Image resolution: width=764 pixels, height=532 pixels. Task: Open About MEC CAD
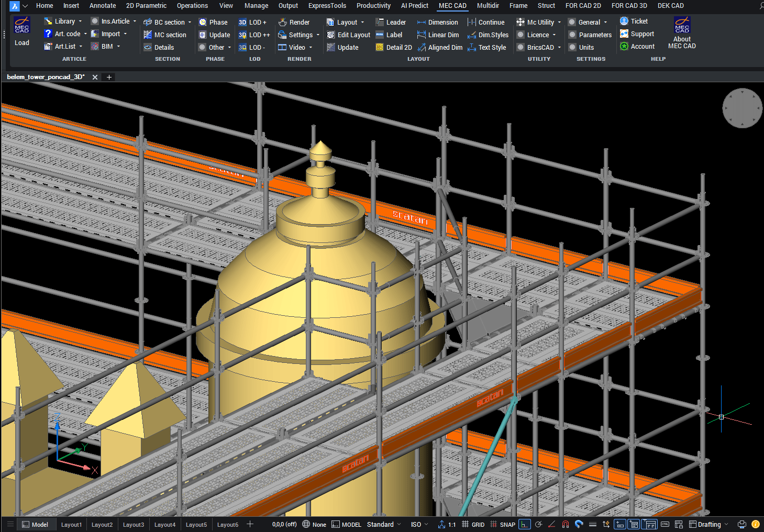(x=682, y=33)
